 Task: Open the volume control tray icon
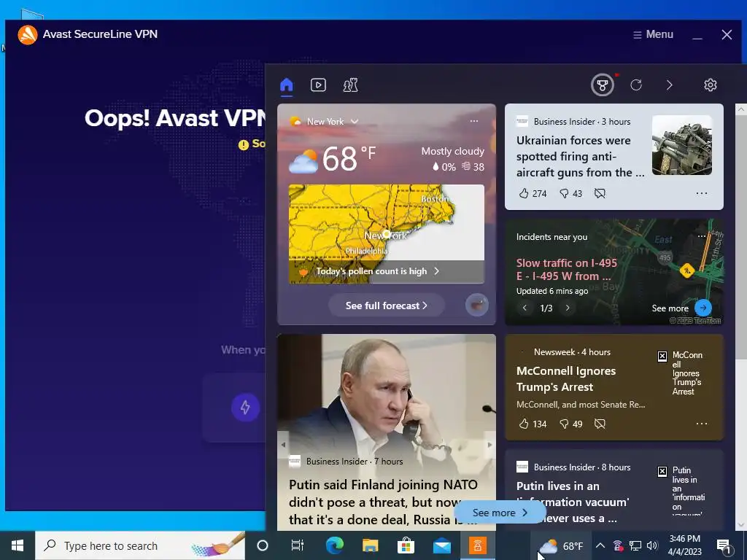click(653, 545)
